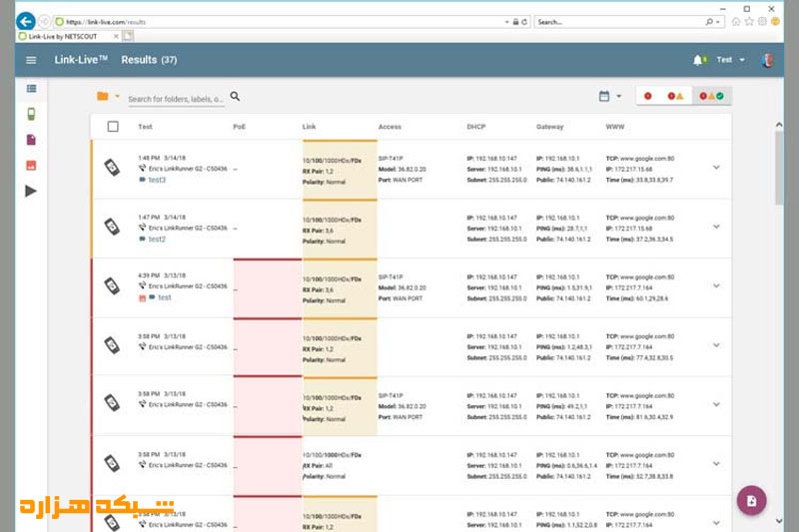Open the user profile avatar
Image resolution: width=799 pixels, height=532 pixels.
coord(767,60)
